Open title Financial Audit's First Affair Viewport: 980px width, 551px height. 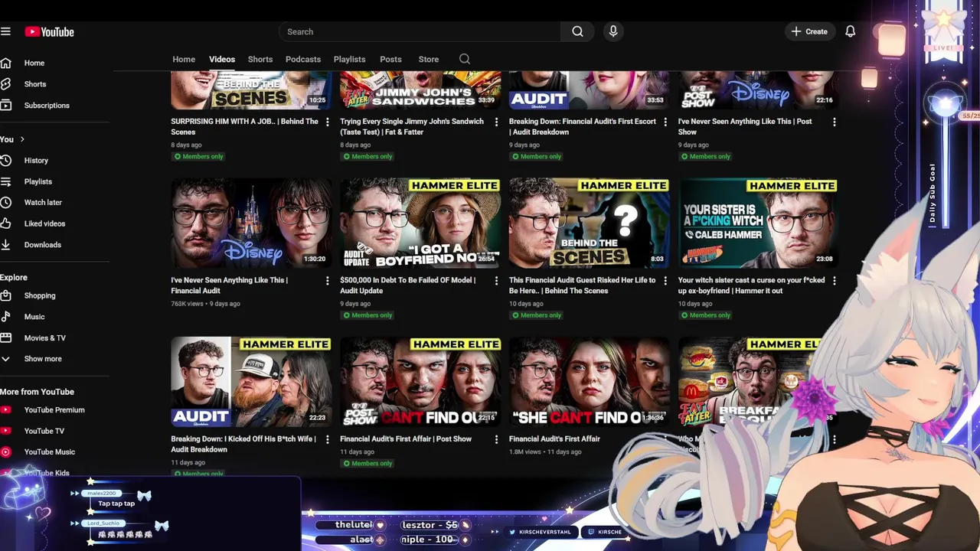pos(554,439)
